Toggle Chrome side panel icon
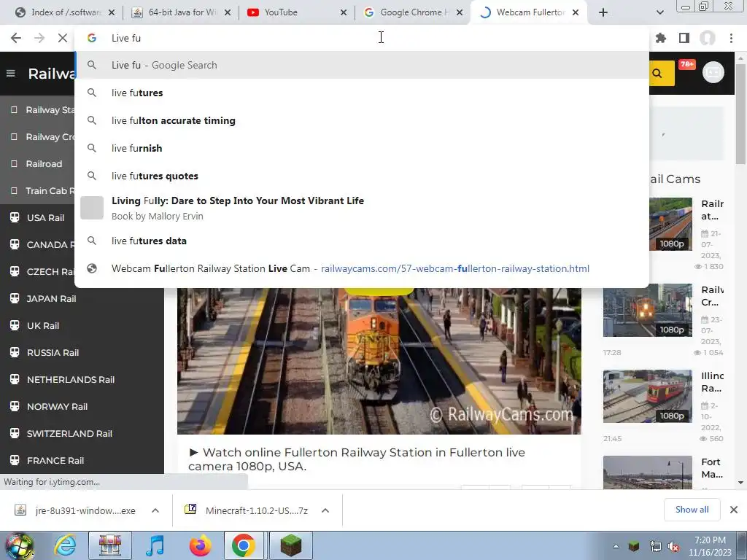The image size is (747, 560). (684, 38)
